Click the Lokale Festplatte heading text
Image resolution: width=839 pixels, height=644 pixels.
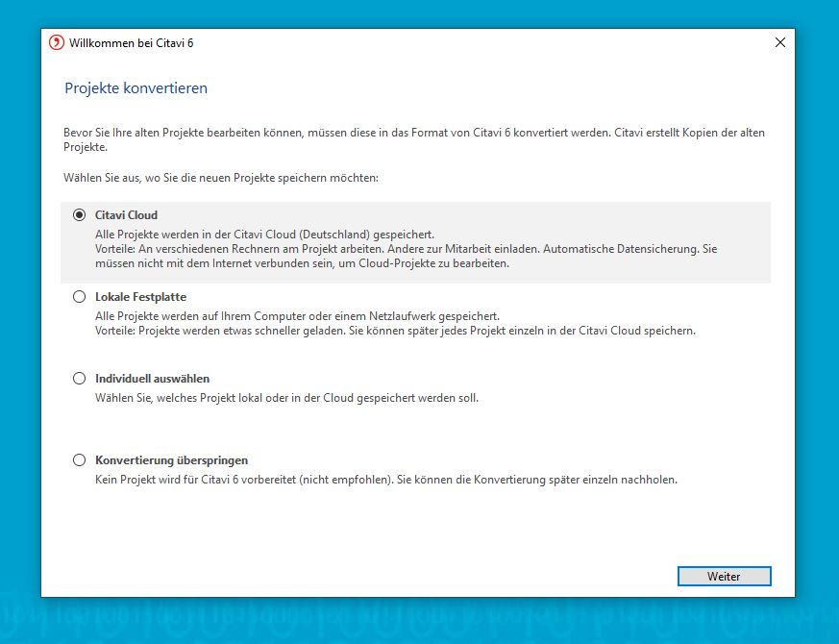point(140,297)
